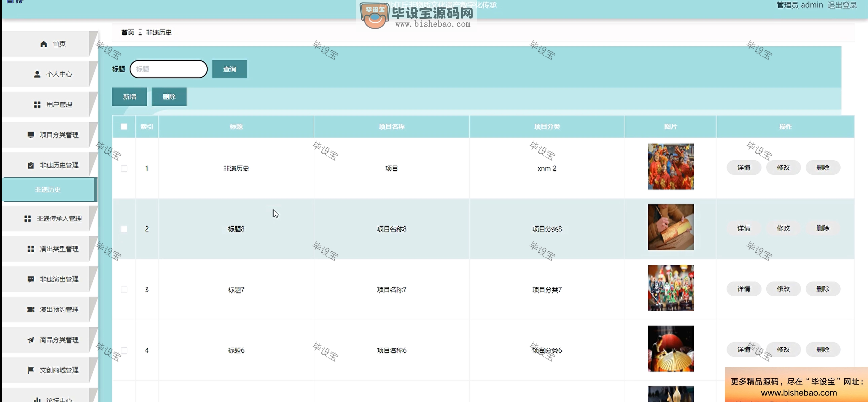868x402 pixels.
Task: Click the ticket icon beside 演出预约管理
Action: click(x=31, y=309)
